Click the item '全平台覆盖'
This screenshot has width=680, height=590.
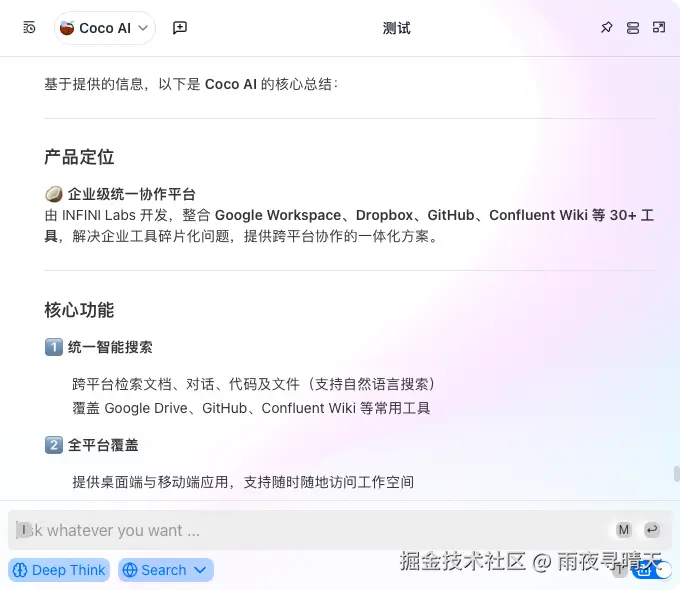point(103,445)
